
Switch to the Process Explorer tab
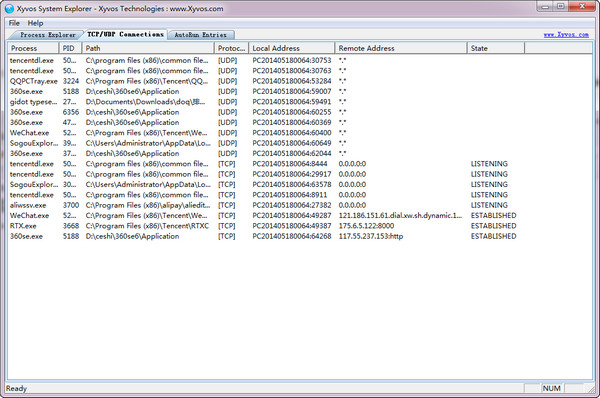(x=47, y=35)
